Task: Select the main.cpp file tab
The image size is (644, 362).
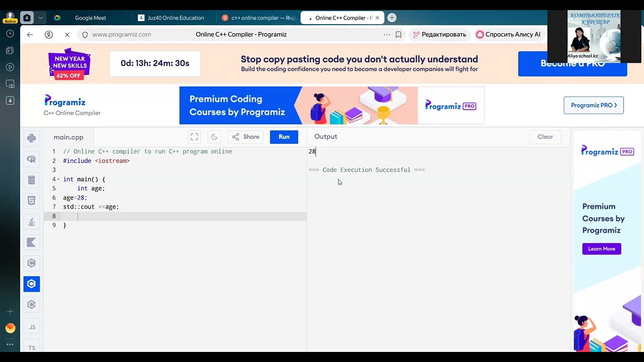Action: coord(68,137)
